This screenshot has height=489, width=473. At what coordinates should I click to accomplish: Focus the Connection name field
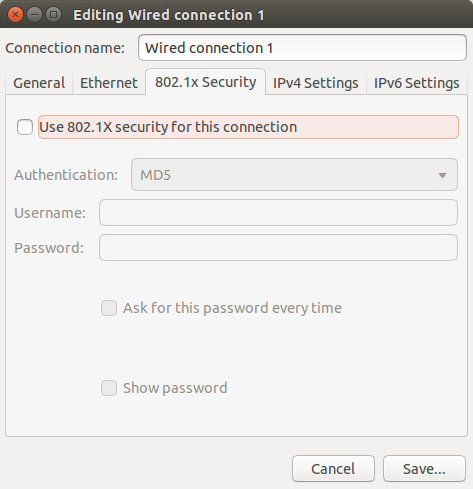[x=302, y=48]
